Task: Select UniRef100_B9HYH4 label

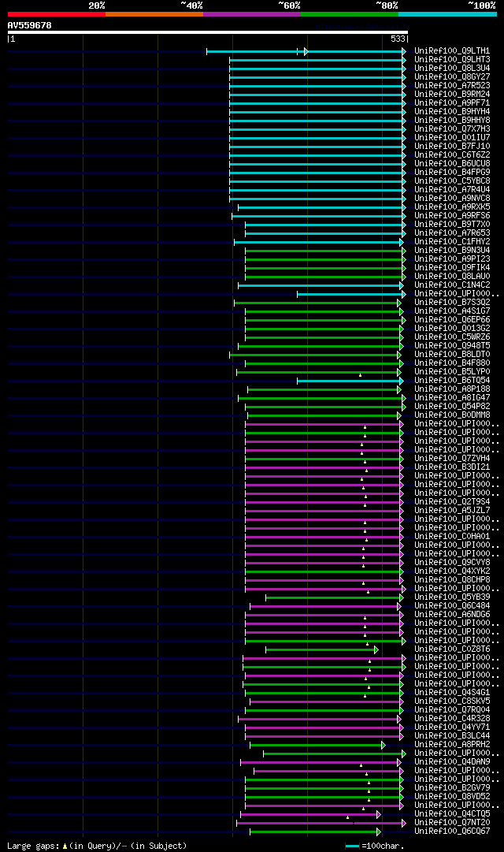Action: tap(452, 112)
